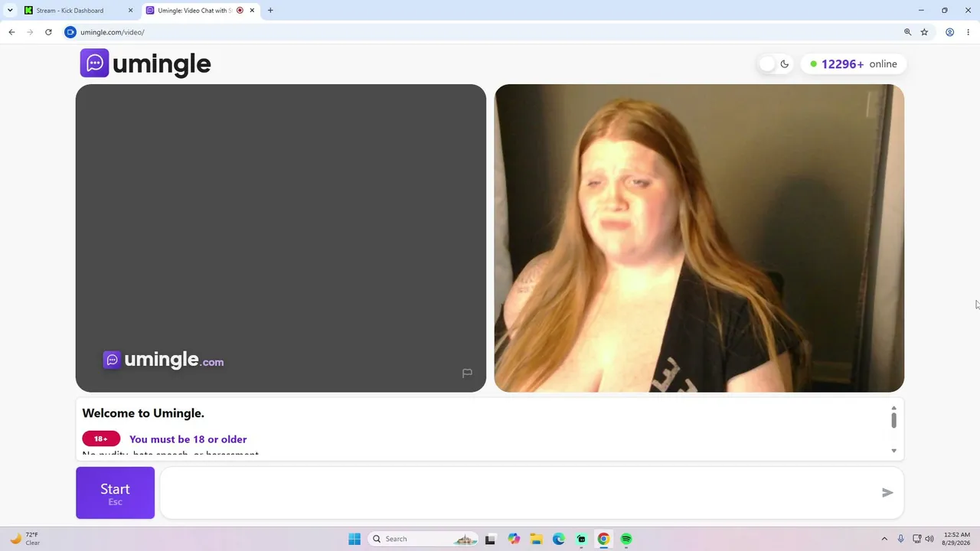Open File Explorer from taskbar

click(536, 539)
